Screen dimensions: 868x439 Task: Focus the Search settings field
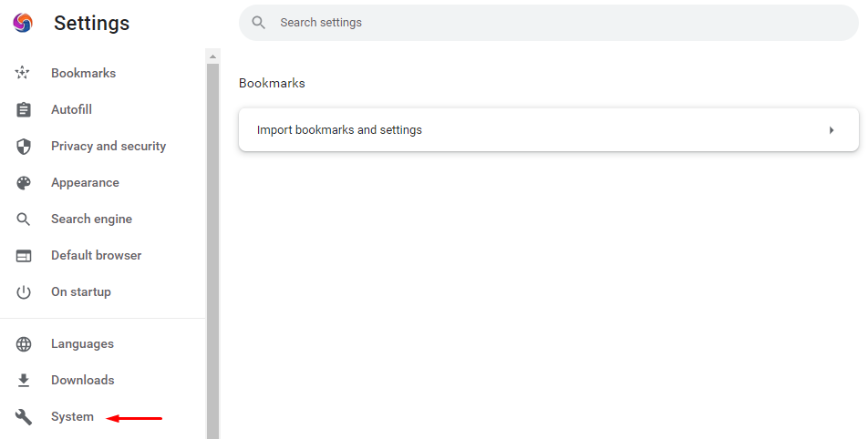[549, 23]
